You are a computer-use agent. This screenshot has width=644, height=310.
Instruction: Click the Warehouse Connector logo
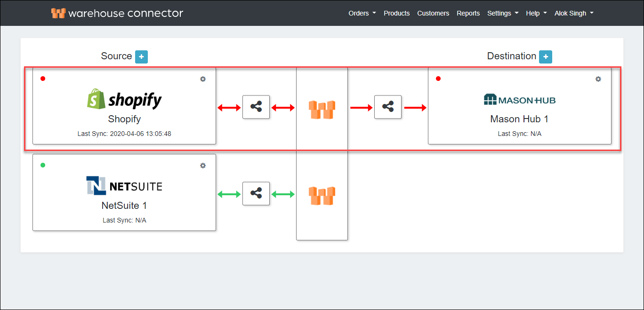[x=117, y=13]
